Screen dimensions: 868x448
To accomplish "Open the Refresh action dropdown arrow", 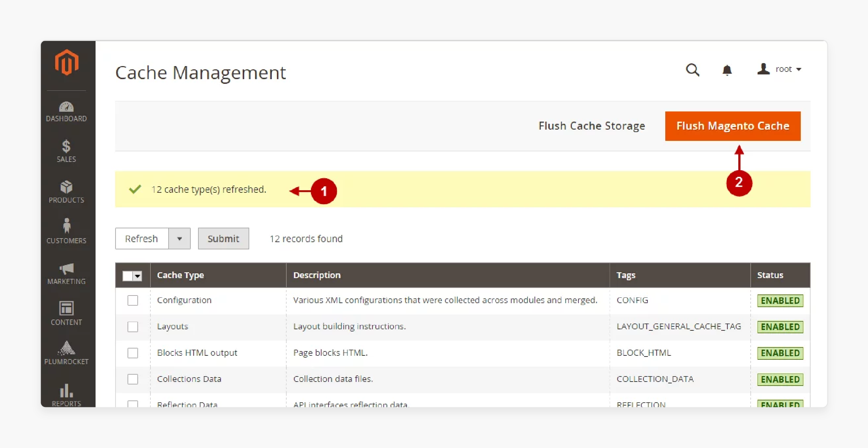I will pos(179,239).
